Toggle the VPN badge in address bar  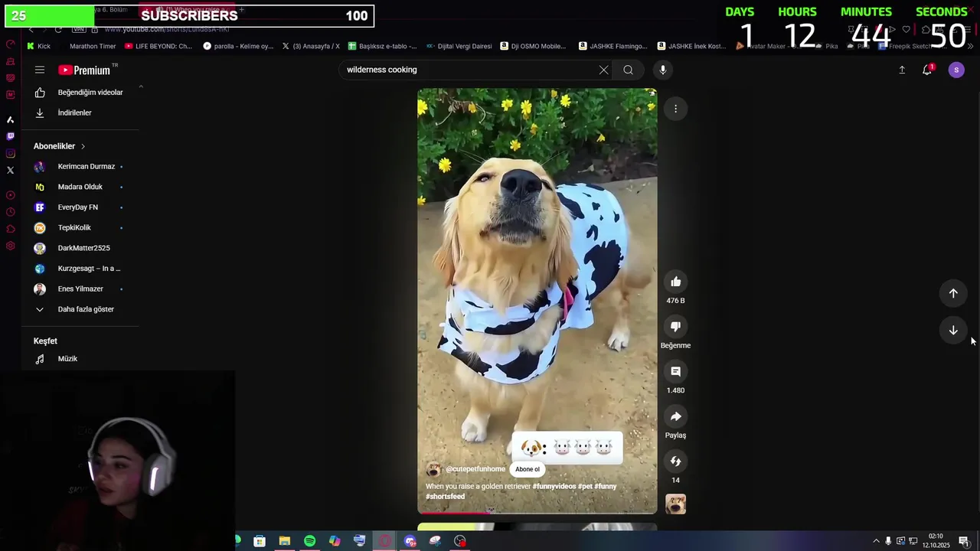pos(79,29)
